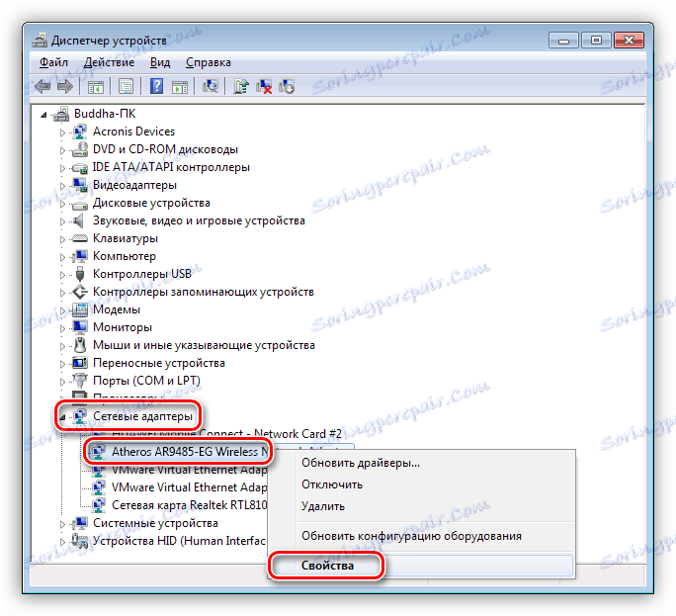Minimize the Диспетчер устройств window
This screenshot has width=676, height=616.
(563, 41)
